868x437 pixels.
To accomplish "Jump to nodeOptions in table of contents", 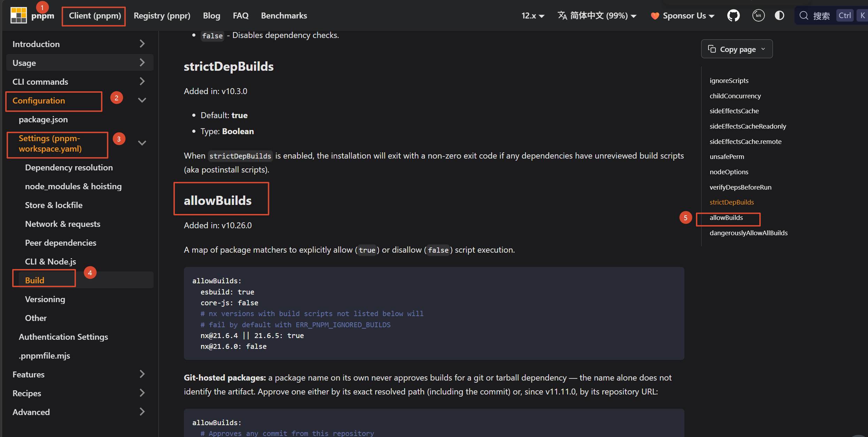I will pyautogui.click(x=729, y=172).
